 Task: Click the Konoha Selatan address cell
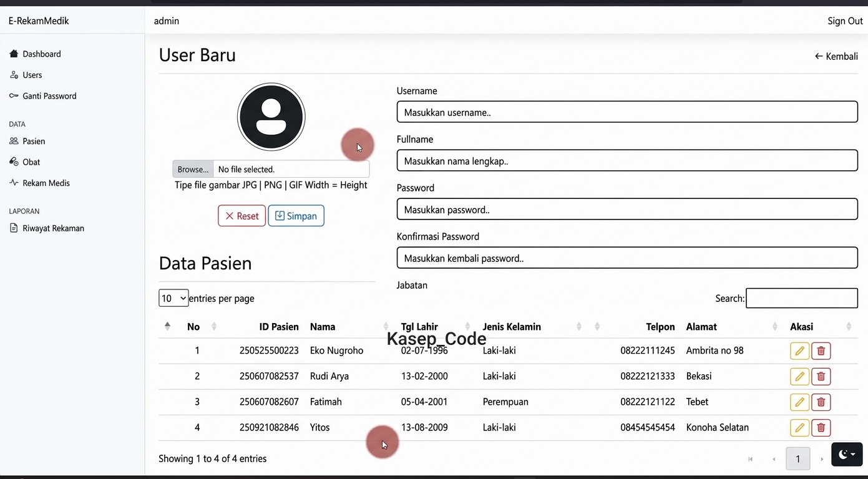[x=717, y=427]
